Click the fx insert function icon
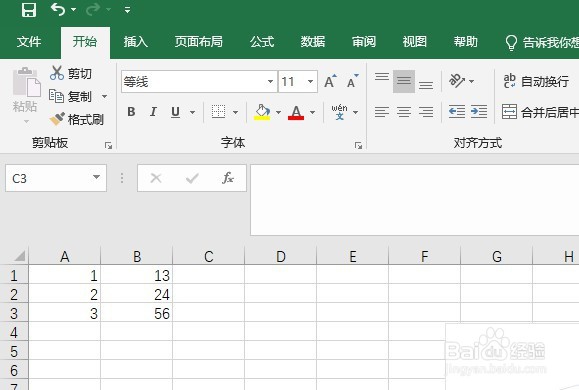Image resolution: width=579 pixels, height=390 pixels. [x=228, y=178]
